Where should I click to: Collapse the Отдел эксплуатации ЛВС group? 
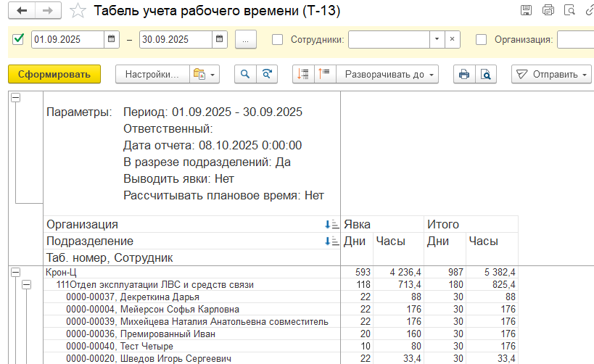coord(26,285)
